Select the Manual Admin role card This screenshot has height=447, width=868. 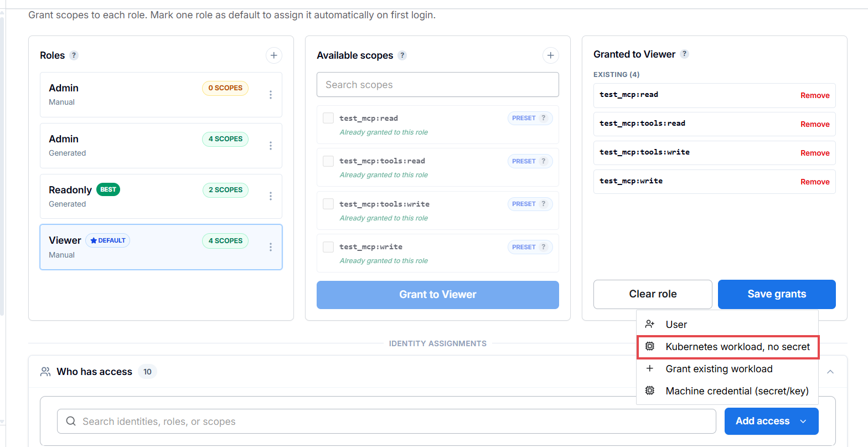point(161,95)
